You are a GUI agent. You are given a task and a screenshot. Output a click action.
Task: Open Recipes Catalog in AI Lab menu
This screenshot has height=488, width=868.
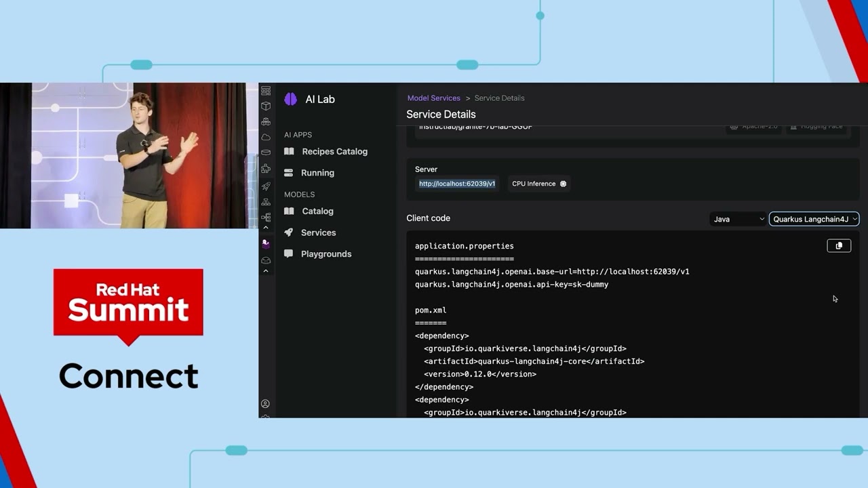pos(335,151)
